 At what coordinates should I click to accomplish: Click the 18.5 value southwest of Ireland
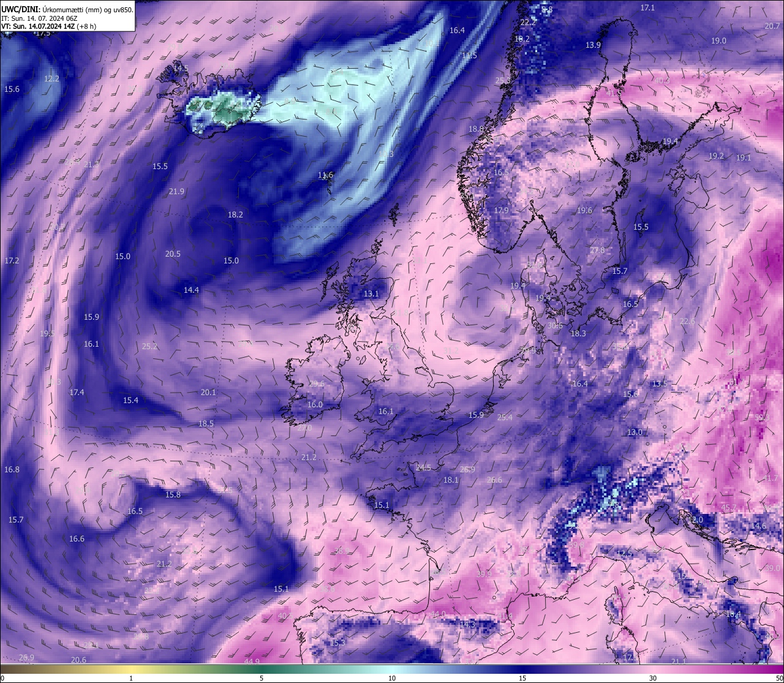[x=206, y=423]
